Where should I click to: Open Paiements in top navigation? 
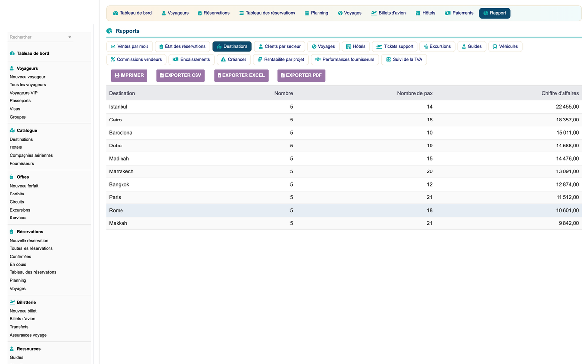coord(459,13)
